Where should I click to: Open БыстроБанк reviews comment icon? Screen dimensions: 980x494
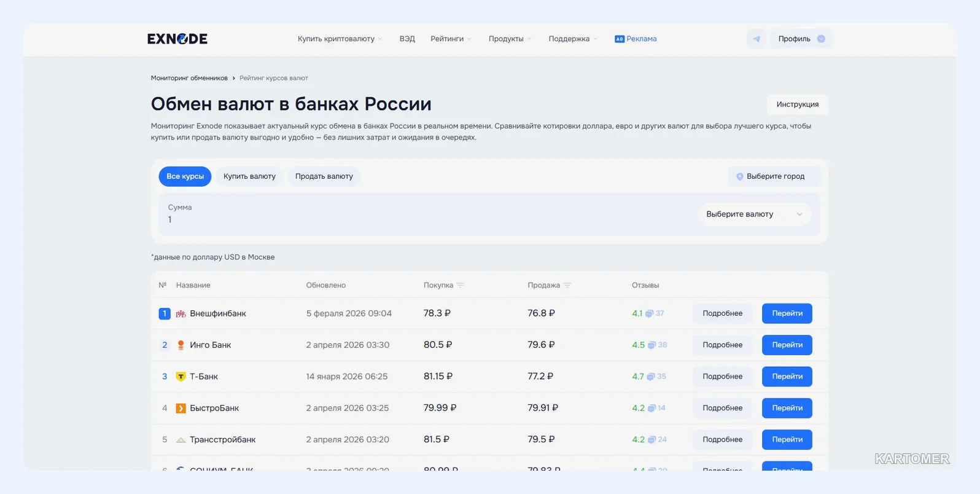click(651, 409)
